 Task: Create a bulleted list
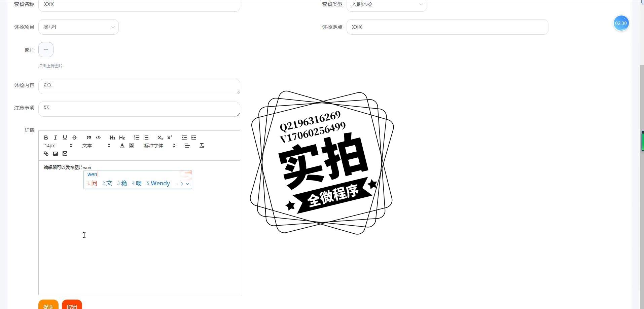(146, 138)
